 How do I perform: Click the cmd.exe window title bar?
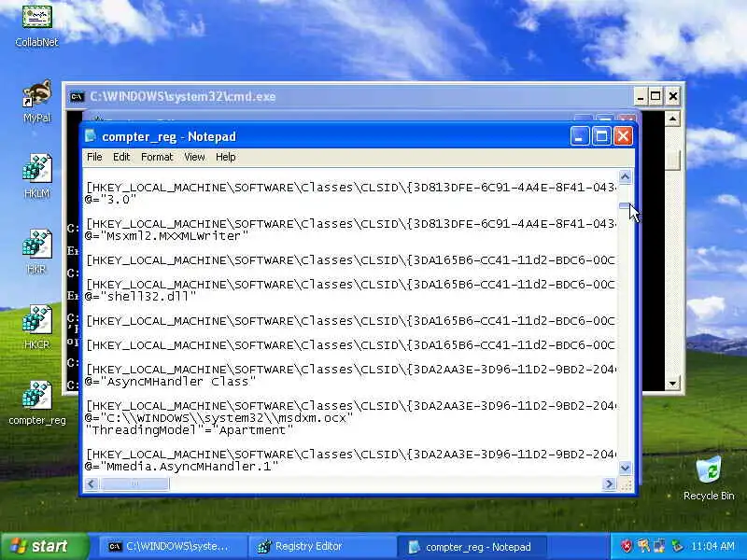click(350, 97)
